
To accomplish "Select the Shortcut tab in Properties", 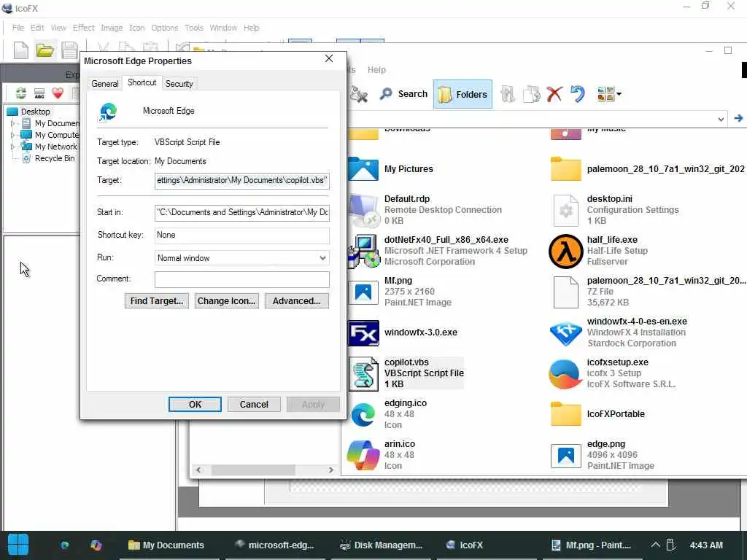I will [x=142, y=82].
